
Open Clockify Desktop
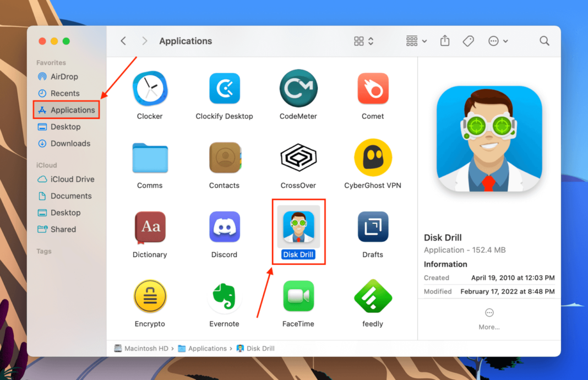224,88
